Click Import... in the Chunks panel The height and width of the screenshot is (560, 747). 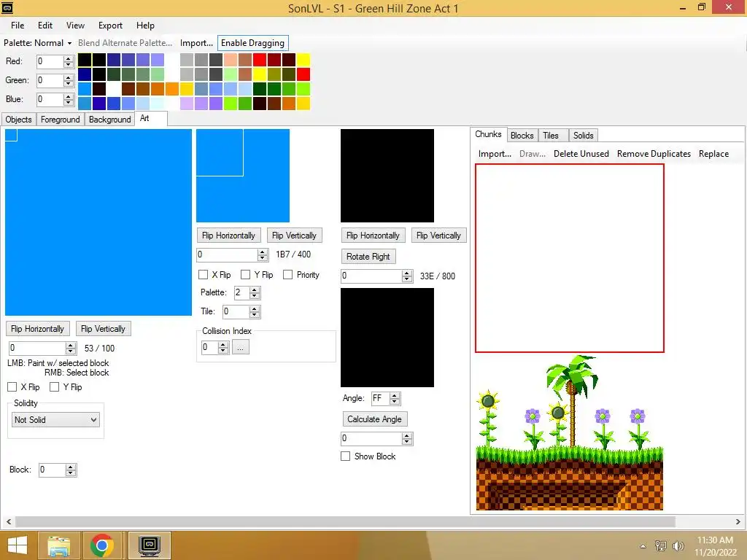(495, 154)
